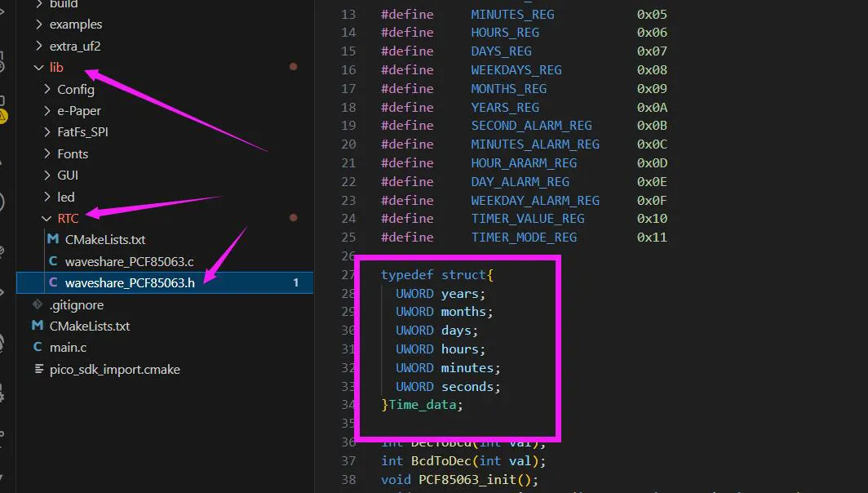Open the main.c file name
868x493 pixels.
click(68, 348)
